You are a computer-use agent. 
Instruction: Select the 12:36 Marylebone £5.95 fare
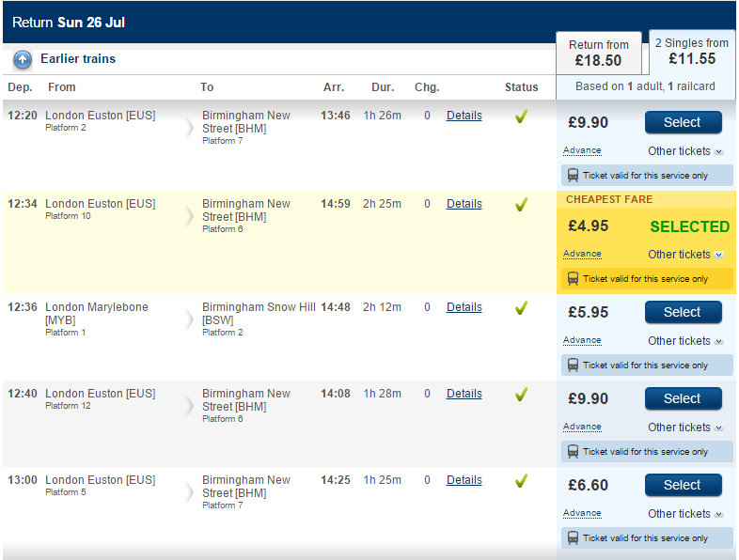coord(683,312)
